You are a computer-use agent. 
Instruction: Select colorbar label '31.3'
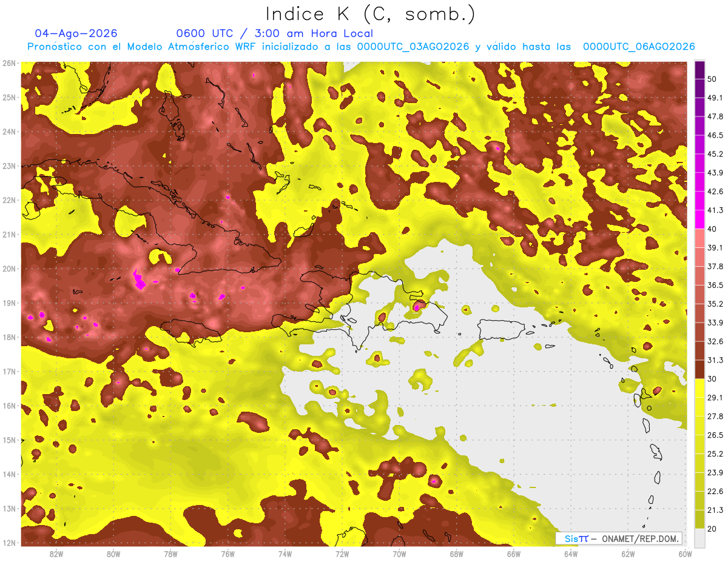(x=715, y=360)
